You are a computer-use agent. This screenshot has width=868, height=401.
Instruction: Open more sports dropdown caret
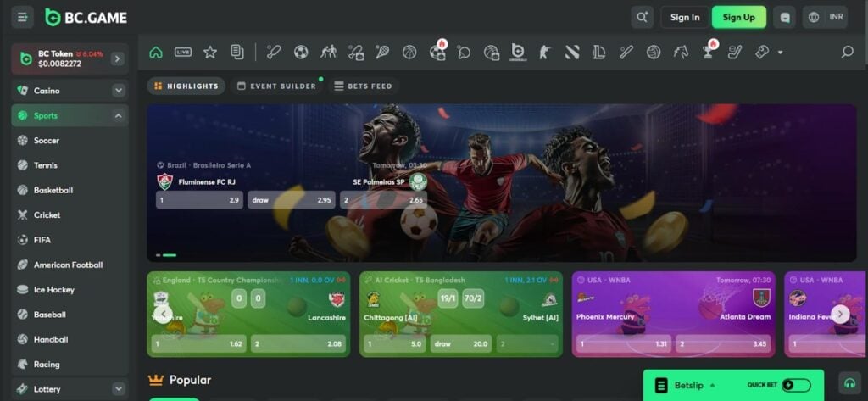(780, 53)
